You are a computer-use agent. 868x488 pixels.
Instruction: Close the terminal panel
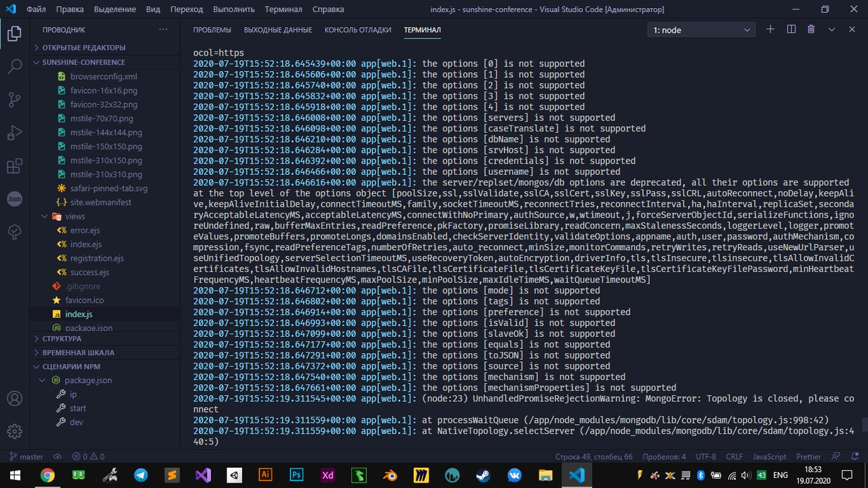tap(852, 30)
